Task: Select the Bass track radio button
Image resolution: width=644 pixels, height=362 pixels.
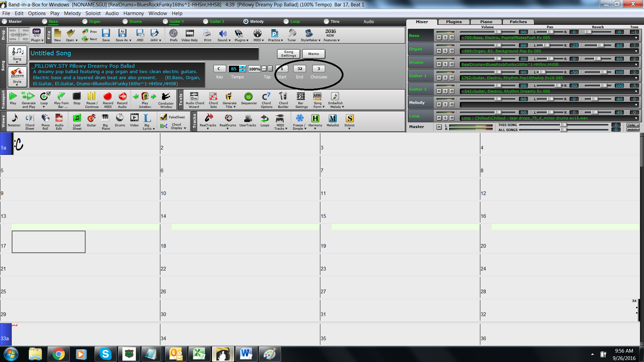Action: click(x=45, y=21)
